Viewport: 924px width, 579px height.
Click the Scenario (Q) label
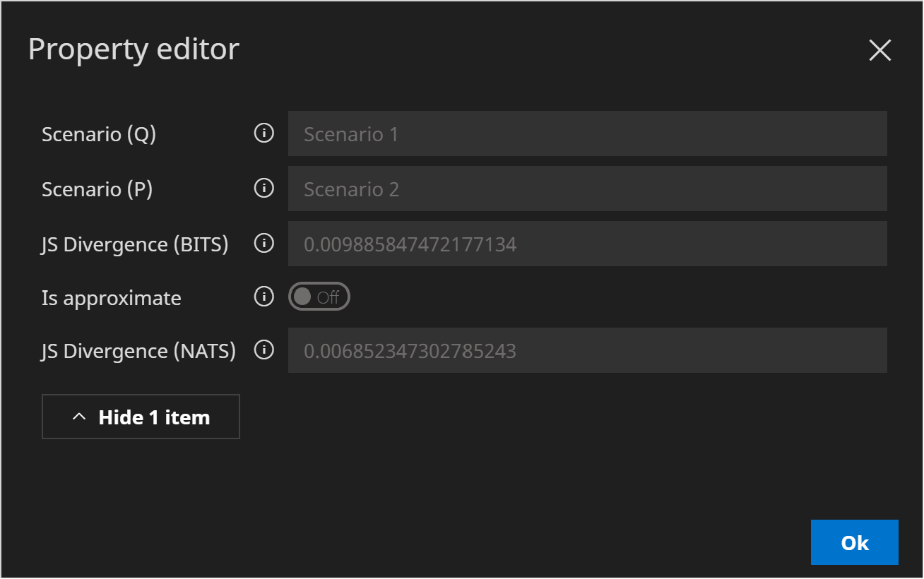(x=99, y=134)
